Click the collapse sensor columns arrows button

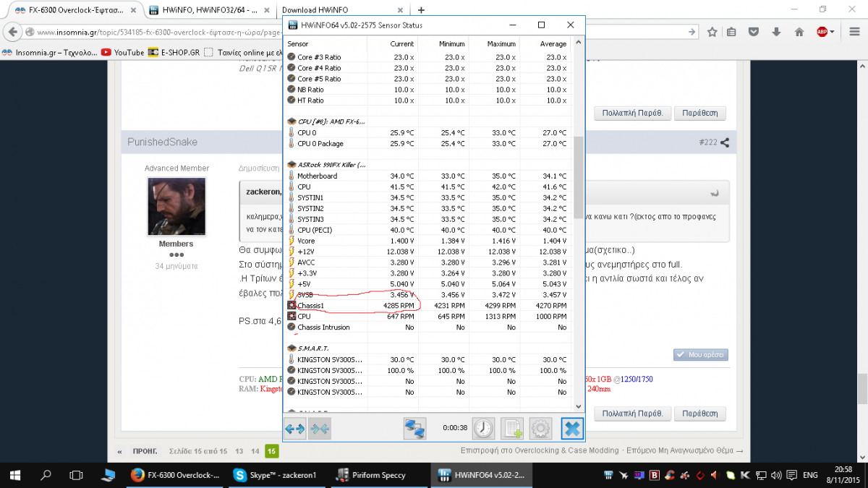click(x=320, y=429)
